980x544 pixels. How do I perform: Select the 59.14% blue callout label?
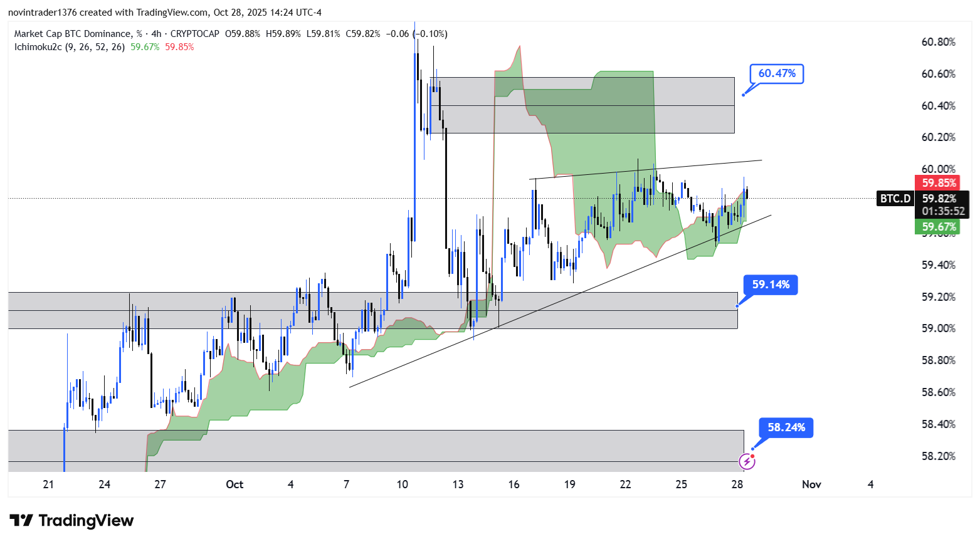pyautogui.click(x=771, y=285)
